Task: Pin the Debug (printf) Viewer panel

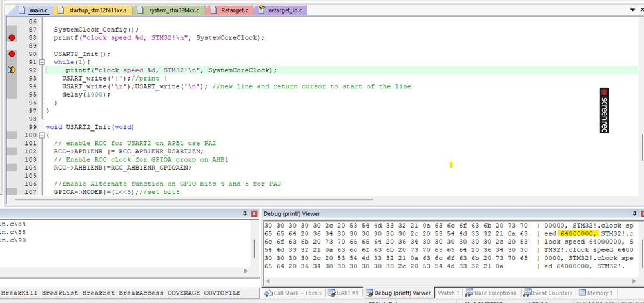Action: [x=634, y=213]
